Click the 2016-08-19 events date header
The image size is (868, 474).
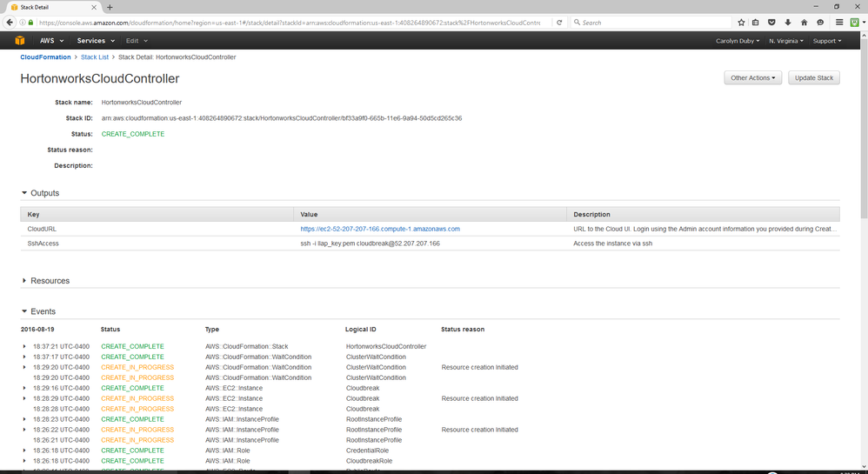pos(37,330)
